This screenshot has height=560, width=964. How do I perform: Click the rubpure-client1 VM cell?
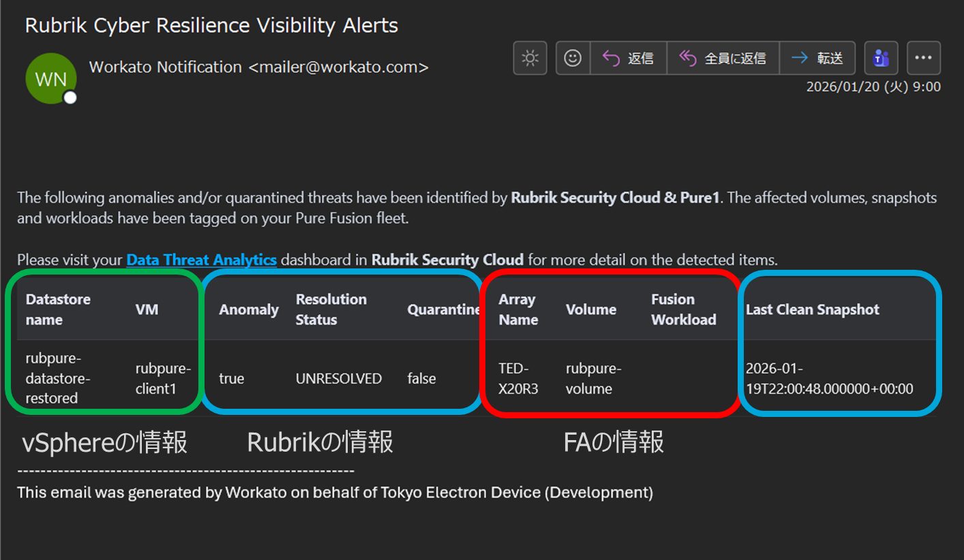coord(163,379)
